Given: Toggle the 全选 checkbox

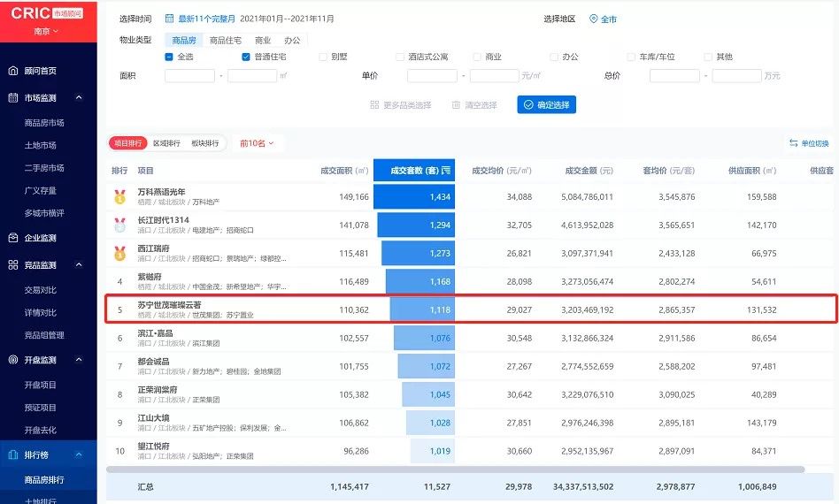Looking at the screenshot, I should point(169,57).
